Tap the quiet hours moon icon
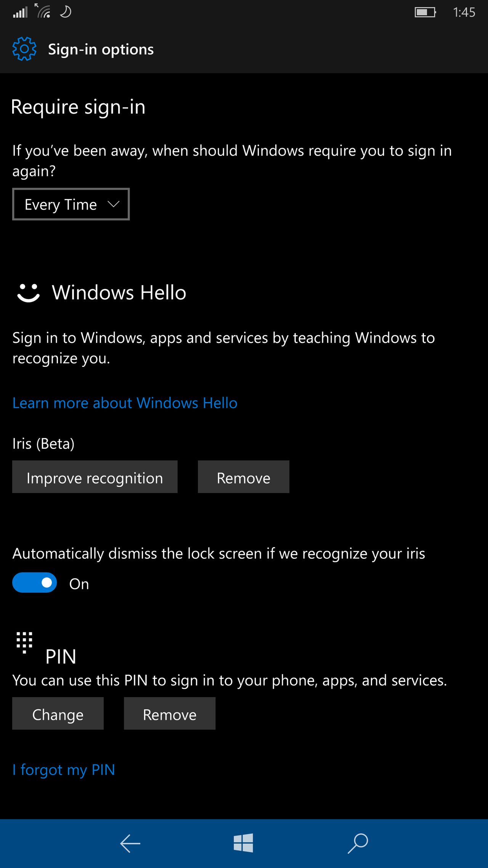 coord(66,12)
